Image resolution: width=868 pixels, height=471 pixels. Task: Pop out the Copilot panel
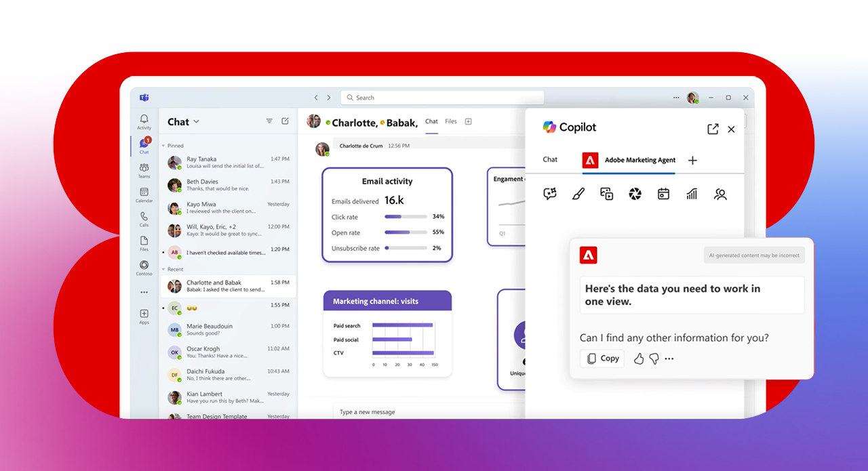713,129
